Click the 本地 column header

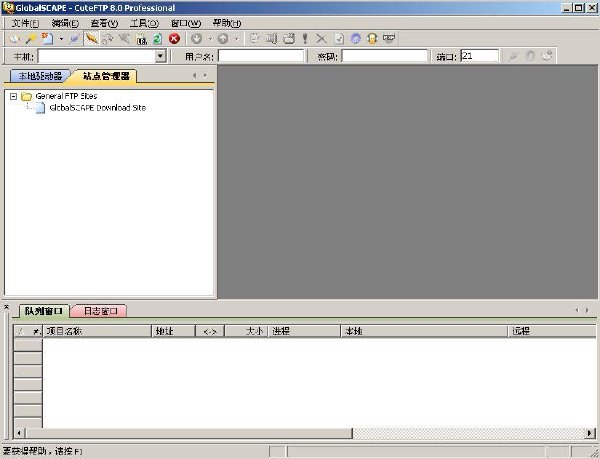coord(424,331)
